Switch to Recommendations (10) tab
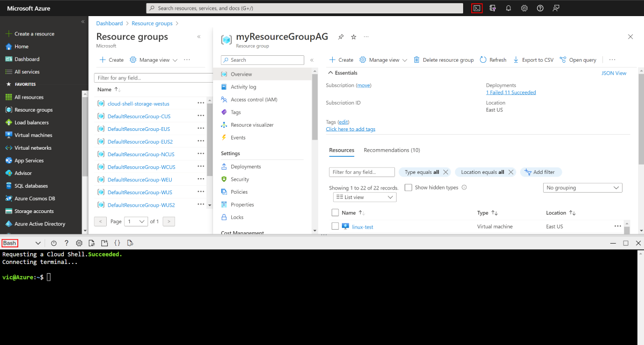The image size is (644, 345). [392, 150]
